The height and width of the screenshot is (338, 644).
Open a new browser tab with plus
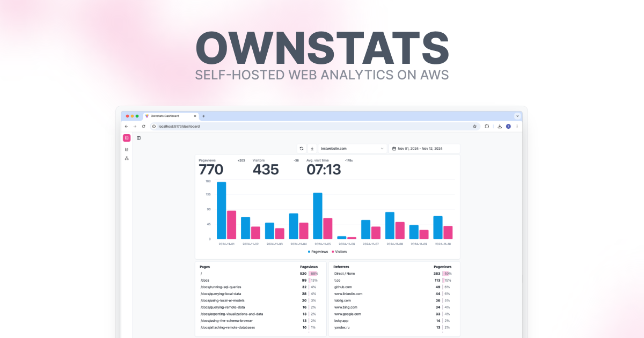(203, 116)
